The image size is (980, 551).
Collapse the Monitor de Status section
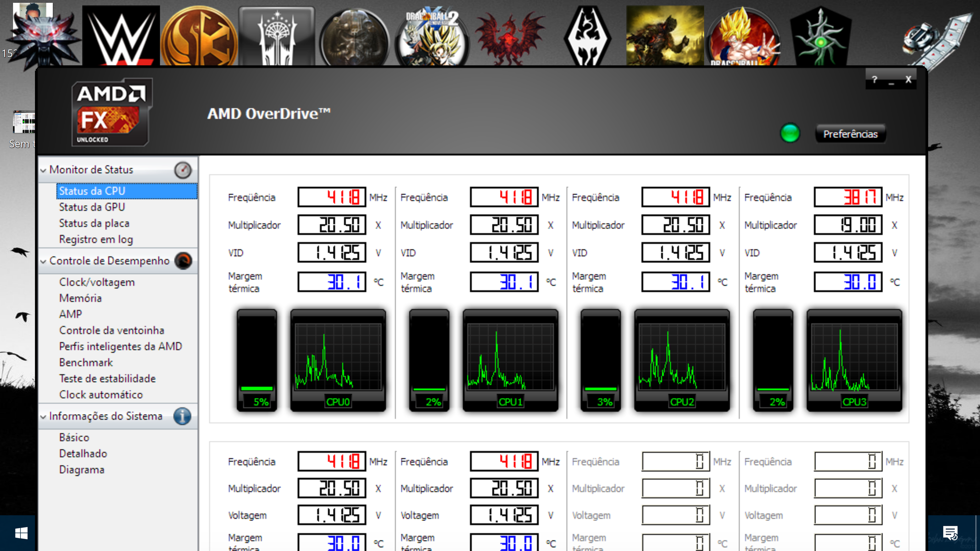[x=44, y=170]
